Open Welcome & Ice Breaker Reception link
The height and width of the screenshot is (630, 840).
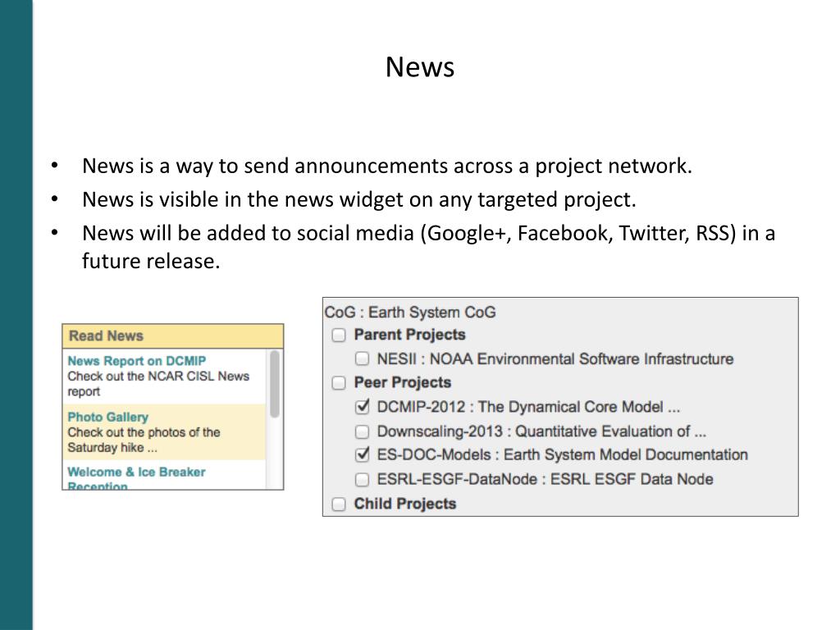click(137, 478)
